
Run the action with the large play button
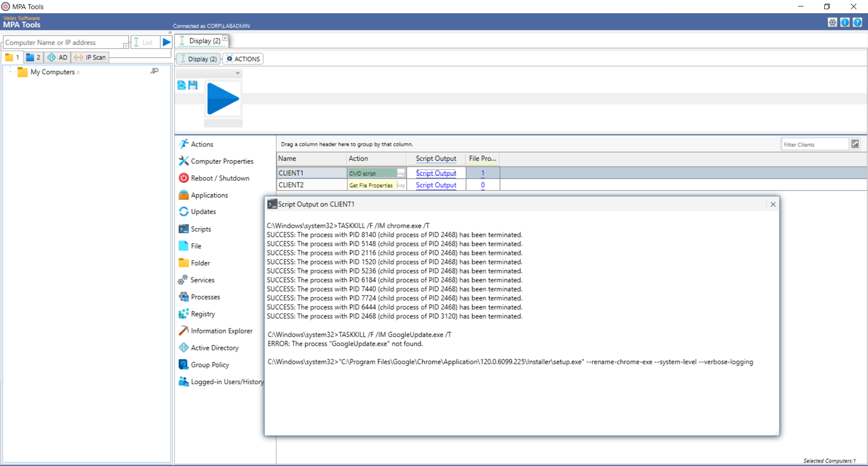pos(223,99)
